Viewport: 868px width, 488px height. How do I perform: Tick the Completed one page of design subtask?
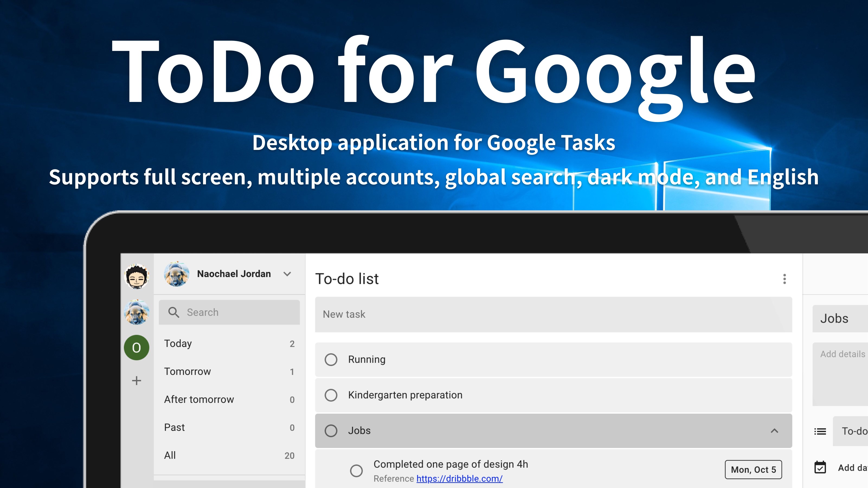pos(356,470)
